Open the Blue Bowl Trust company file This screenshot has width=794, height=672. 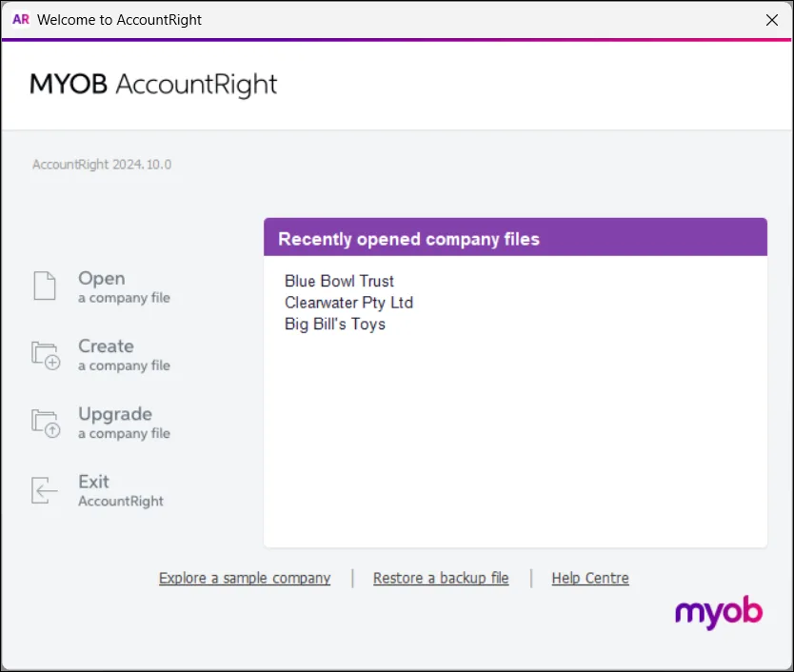click(339, 281)
